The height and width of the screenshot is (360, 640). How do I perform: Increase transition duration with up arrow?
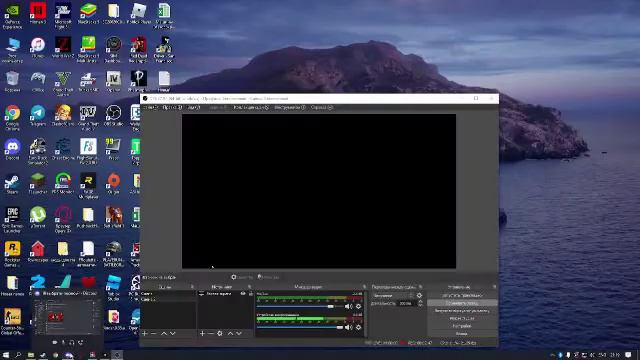420,302
